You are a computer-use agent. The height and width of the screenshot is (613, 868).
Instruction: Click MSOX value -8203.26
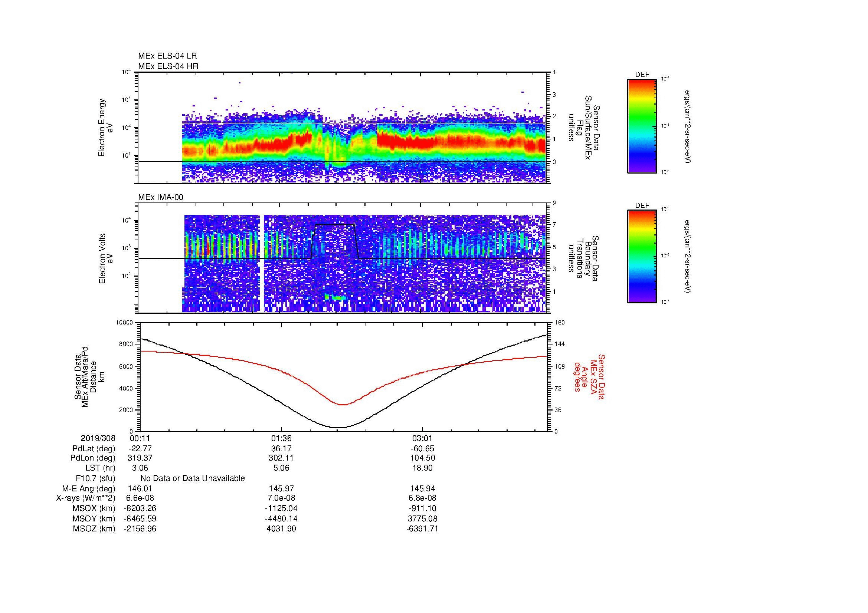tap(140, 508)
